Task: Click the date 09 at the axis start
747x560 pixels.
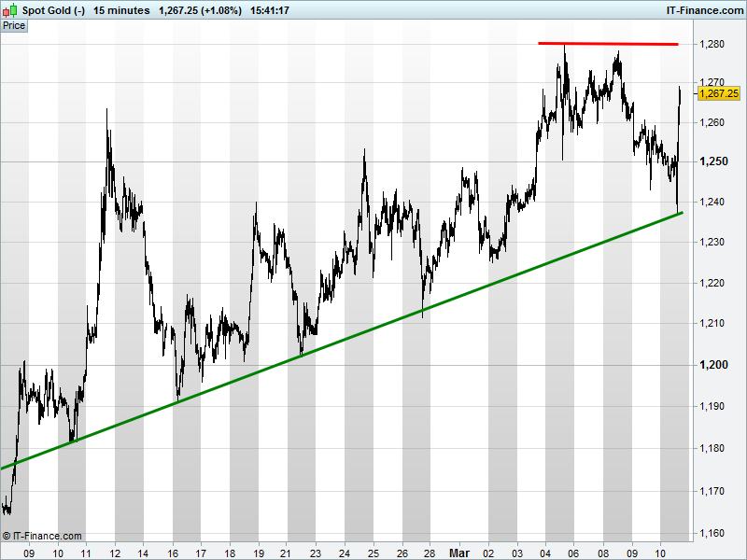Action: click(29, 553)
